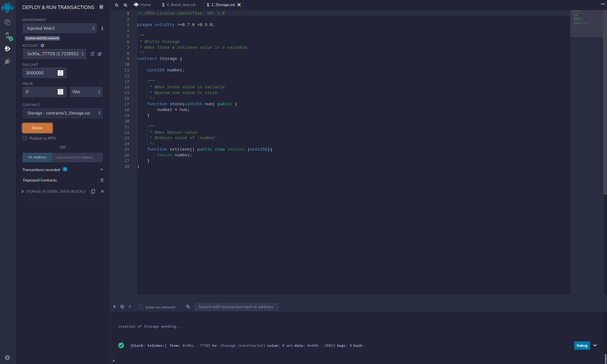Enable the Publish to IPFS checkbox
This screenshot has width=607, height=364.
pyautogui.click(x=25, y=138)
